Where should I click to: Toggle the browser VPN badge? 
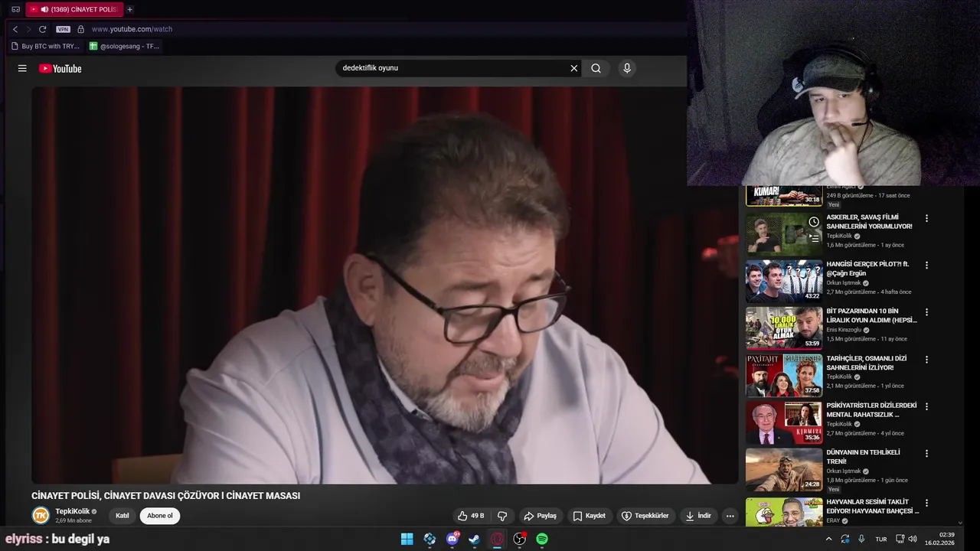coord(64,29)
